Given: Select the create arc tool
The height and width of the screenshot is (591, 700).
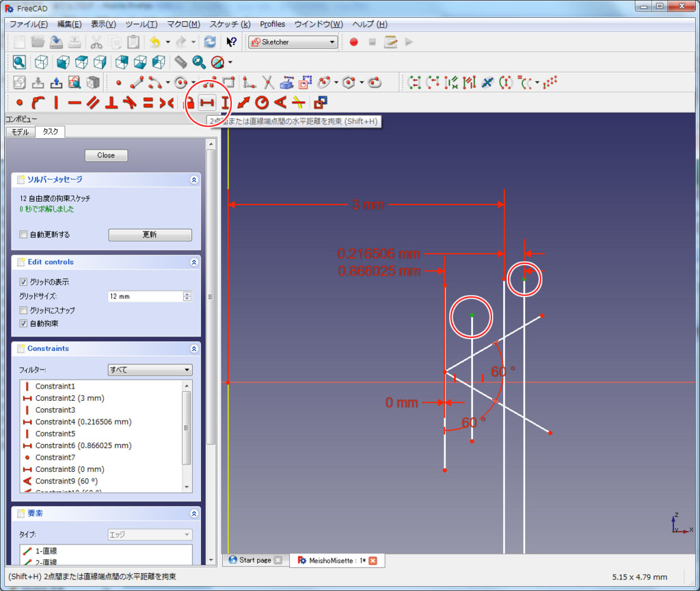Looking at the screenshot, I should pyautogui.click(x=155, y=82).
